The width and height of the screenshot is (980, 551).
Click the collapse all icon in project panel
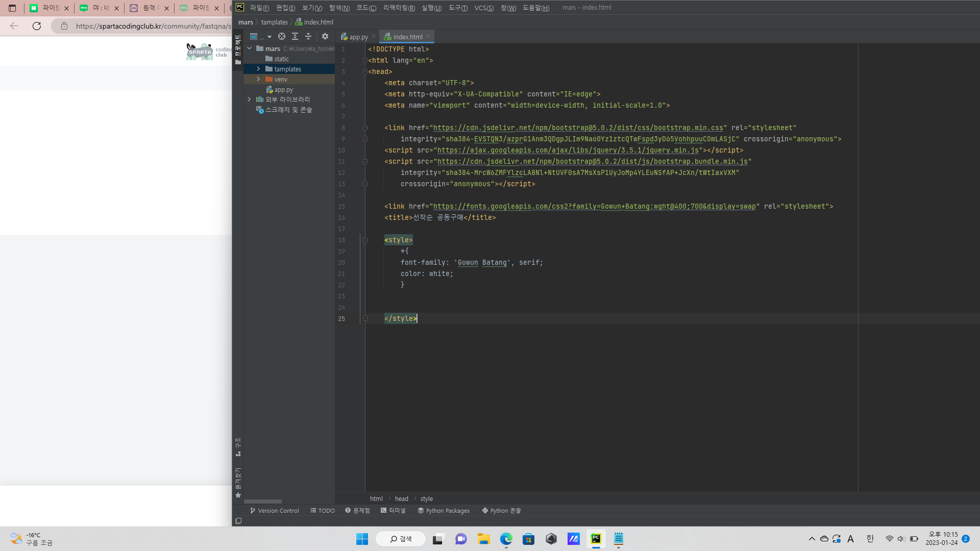(308, 36)
